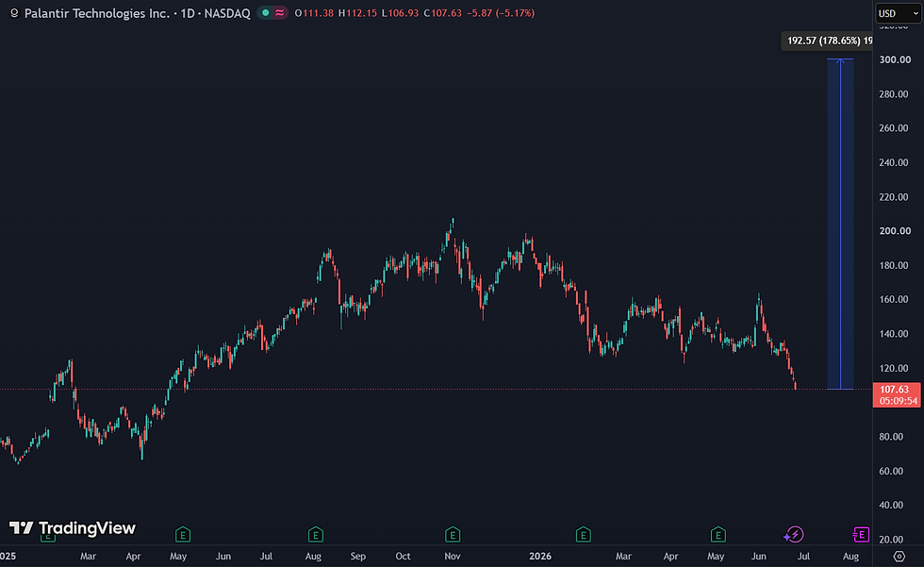Open the earnings marker above May 2026
924x567 pixels.
pyautogui.click(x=718, y=535)
